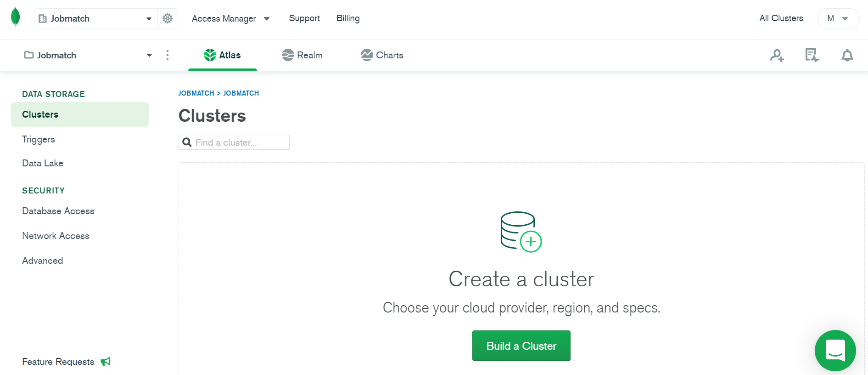Open the Billing page
The height and width of the screenshot is (375, 868).
pos(348,18)
